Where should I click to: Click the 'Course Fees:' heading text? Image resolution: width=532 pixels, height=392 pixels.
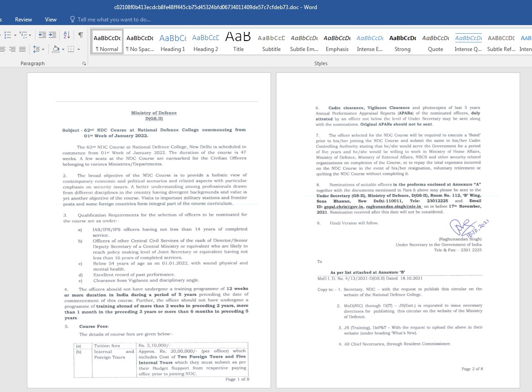[94, 327]
